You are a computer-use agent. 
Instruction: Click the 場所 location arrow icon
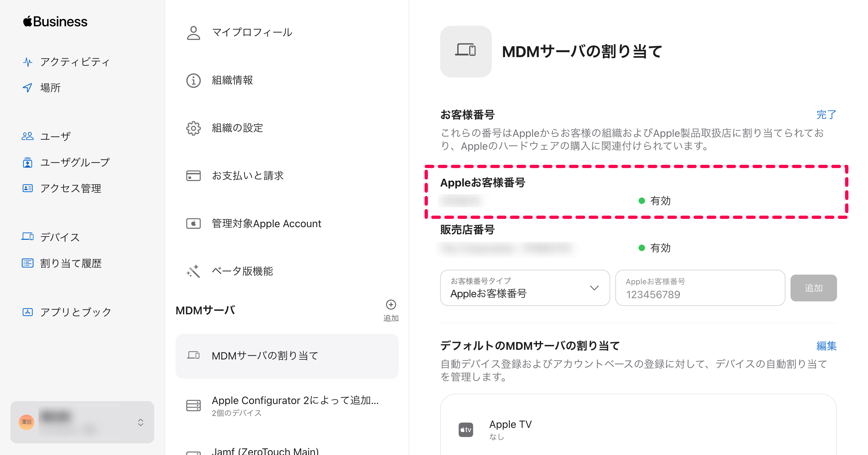[27, 88]
